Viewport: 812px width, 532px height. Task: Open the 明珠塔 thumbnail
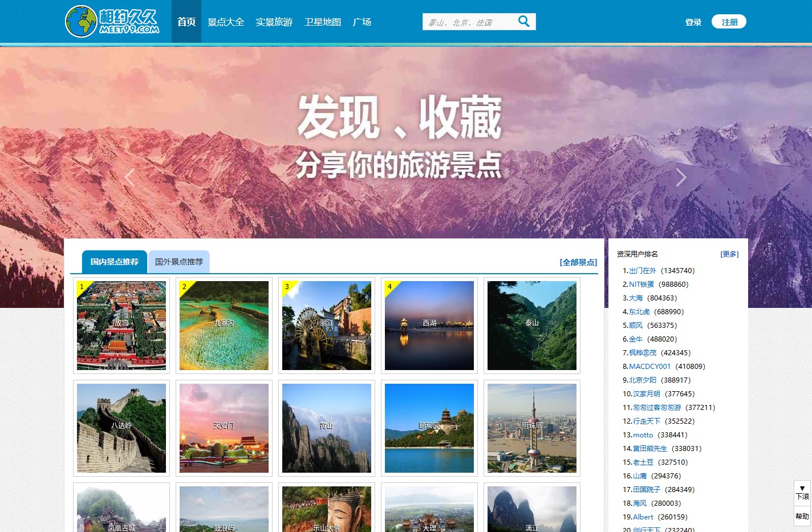point(532,428)
